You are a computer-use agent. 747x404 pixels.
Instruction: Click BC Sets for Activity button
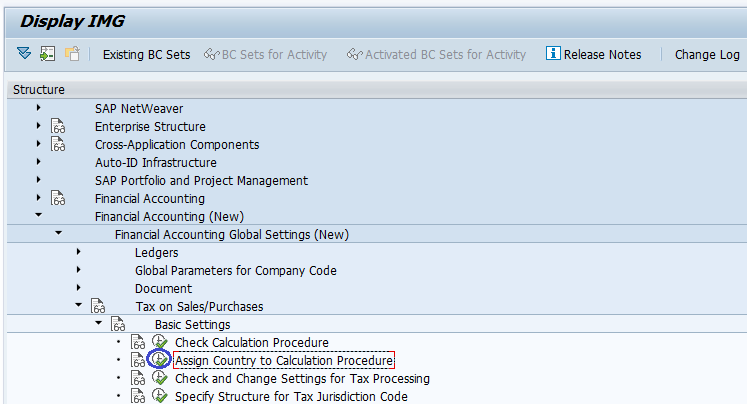[265, 55]
